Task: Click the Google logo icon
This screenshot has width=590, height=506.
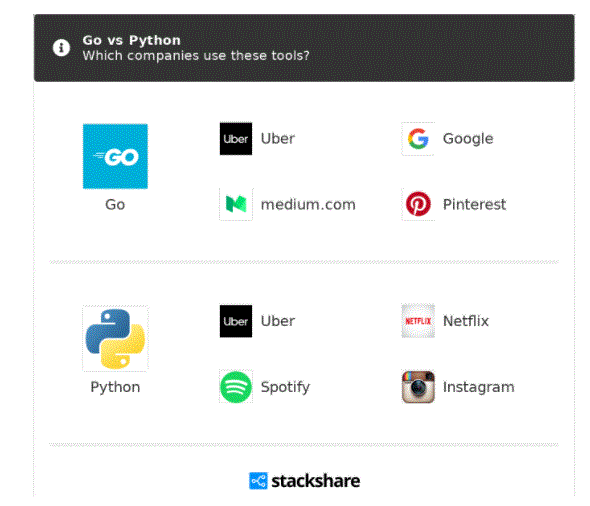Action: point(418,138)
